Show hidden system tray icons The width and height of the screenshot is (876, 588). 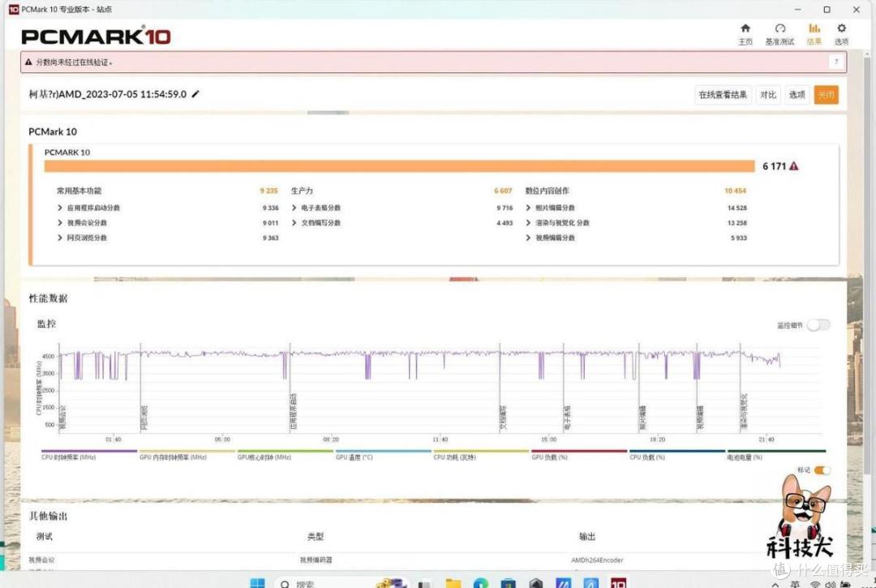[775, 584]
